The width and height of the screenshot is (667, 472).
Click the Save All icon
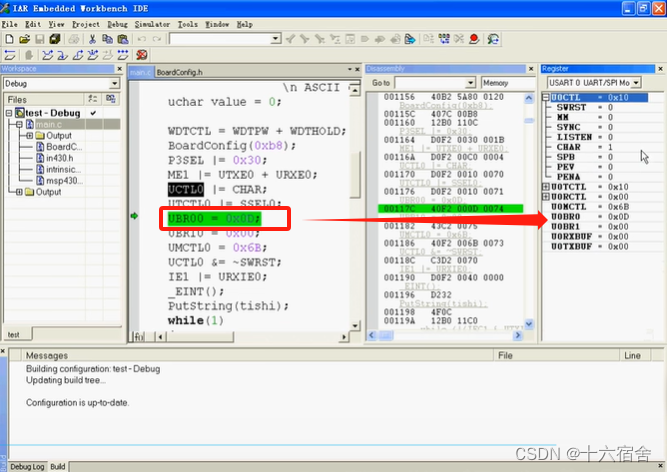[x=55, y=39]
